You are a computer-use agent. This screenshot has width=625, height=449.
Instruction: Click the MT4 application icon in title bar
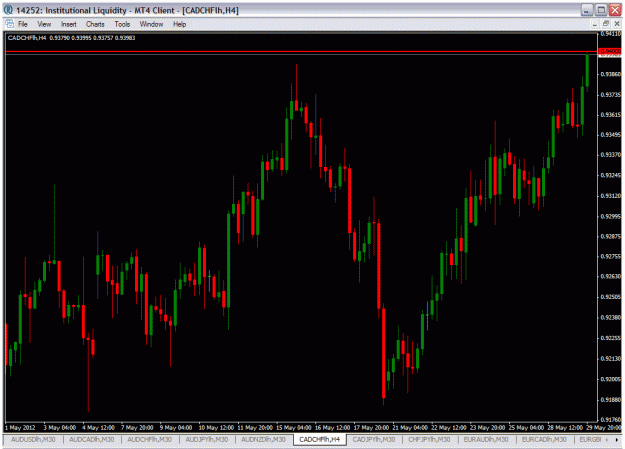(x=8, y=10)
